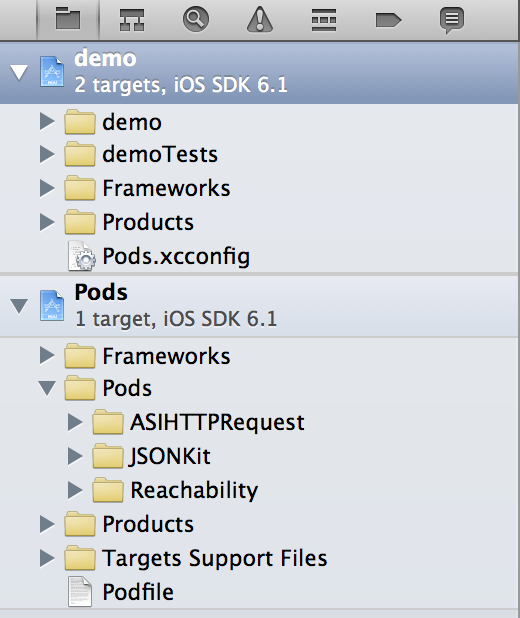Collapse the demo project disclosure triangle
The image size is (520, 618).
(19, 73)
